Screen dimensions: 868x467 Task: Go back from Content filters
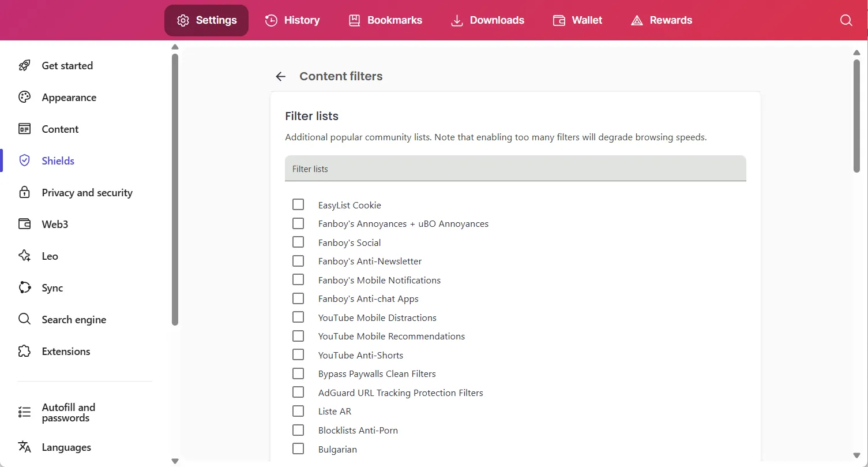pos(280,76)
